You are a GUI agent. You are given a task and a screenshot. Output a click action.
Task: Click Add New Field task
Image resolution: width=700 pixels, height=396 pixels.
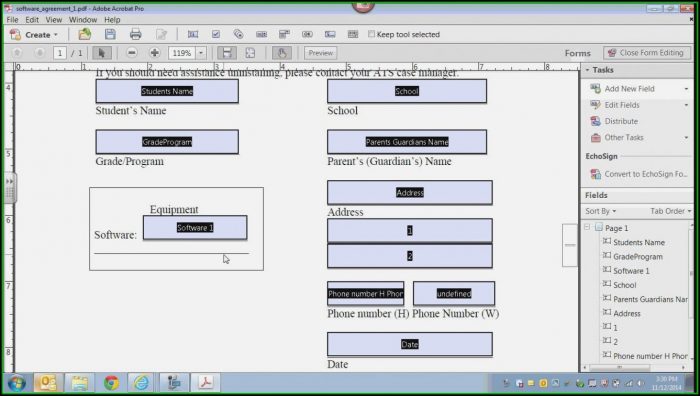629,89
